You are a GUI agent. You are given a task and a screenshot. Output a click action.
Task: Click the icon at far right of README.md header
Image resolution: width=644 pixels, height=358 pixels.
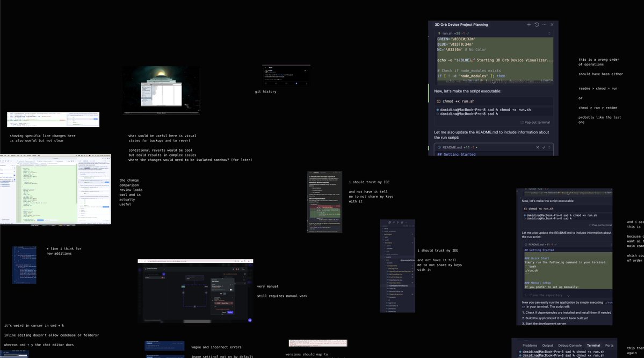pyautogui.click(x=549, y=147)
